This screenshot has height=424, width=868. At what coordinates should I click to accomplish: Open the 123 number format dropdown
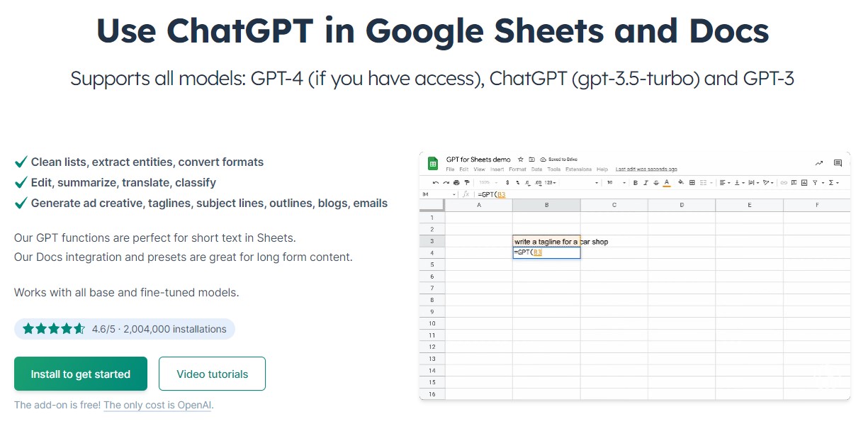[551, 183]
